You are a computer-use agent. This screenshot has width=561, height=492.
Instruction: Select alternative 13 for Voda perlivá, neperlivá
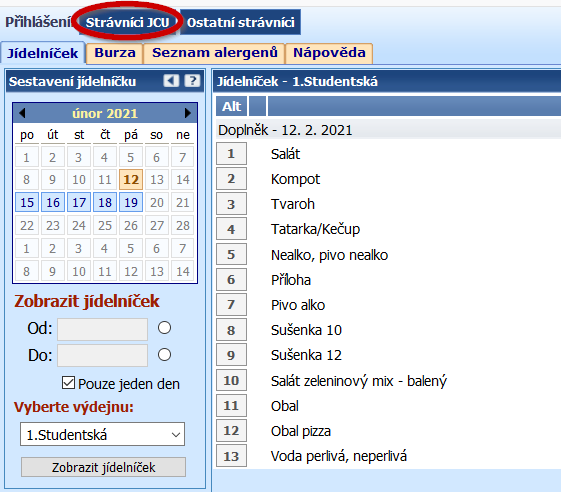(231, 456)
